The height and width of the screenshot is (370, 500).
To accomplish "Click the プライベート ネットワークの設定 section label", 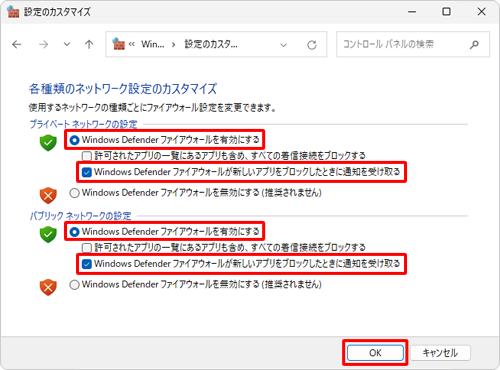I will point(83,124).
